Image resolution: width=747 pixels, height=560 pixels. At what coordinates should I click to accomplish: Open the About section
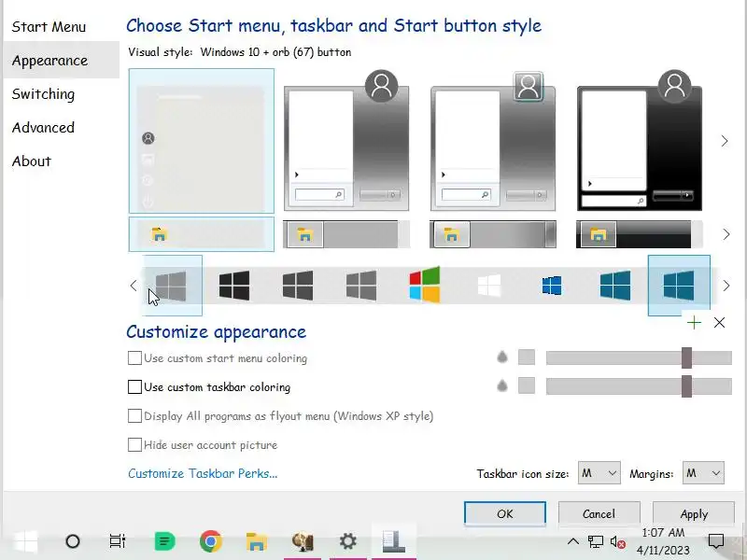click(x=32, y=161)
